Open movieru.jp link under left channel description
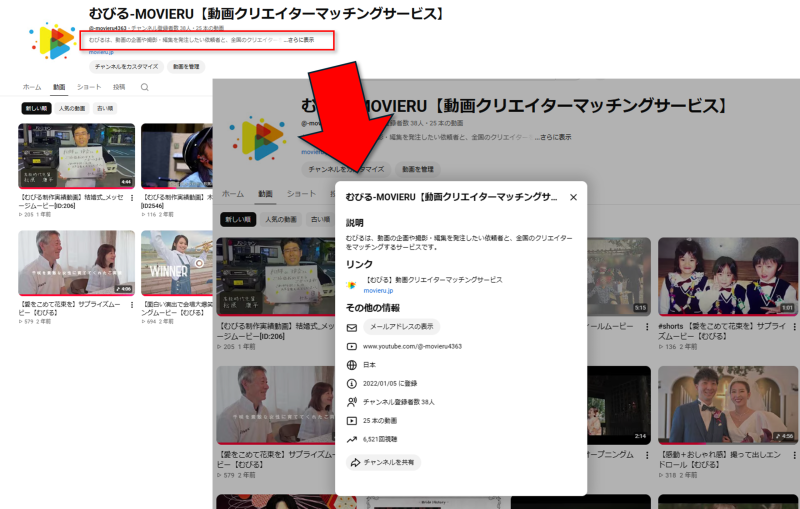800x509 pixels. click(x=101, y=52)
